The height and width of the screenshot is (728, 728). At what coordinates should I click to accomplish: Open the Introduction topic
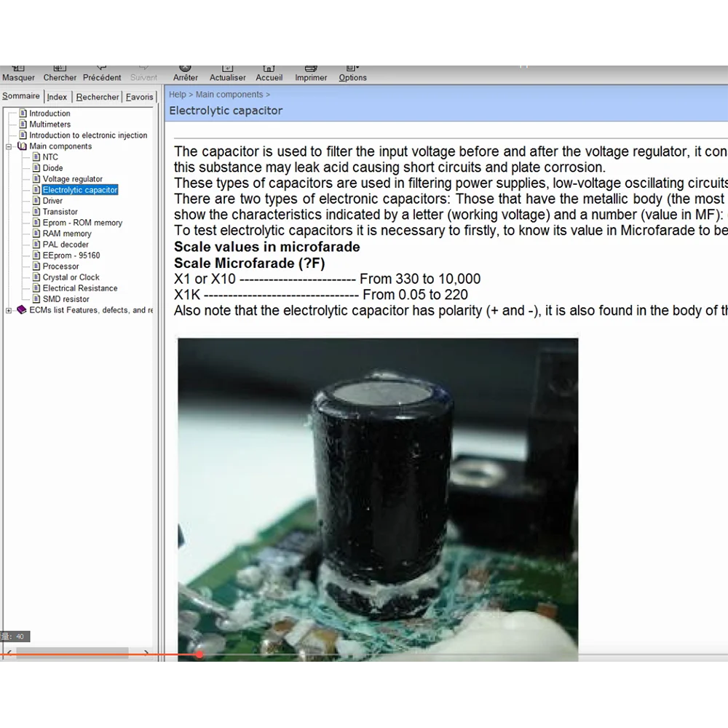[x=50, y=114]
